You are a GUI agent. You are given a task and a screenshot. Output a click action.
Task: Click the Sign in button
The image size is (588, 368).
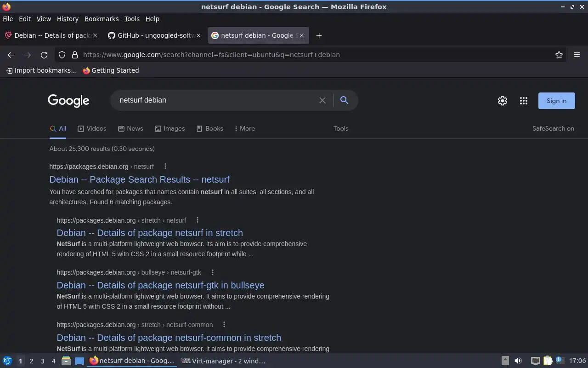(556, 101)
